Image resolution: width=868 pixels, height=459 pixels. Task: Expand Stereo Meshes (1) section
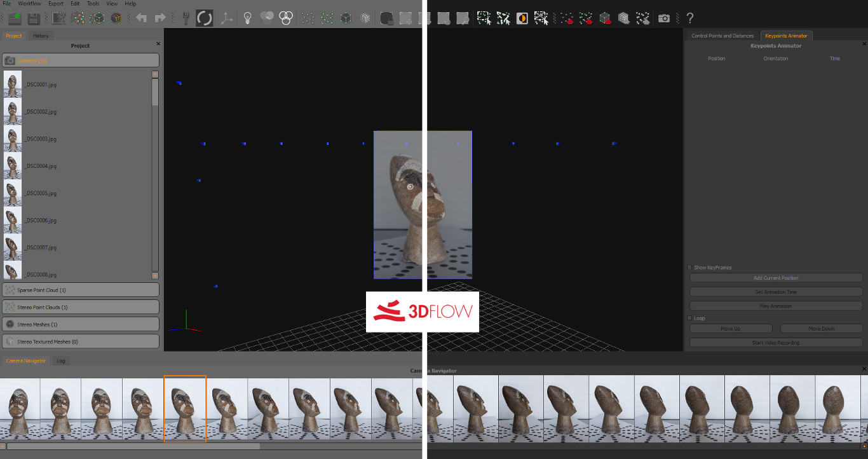81,324
